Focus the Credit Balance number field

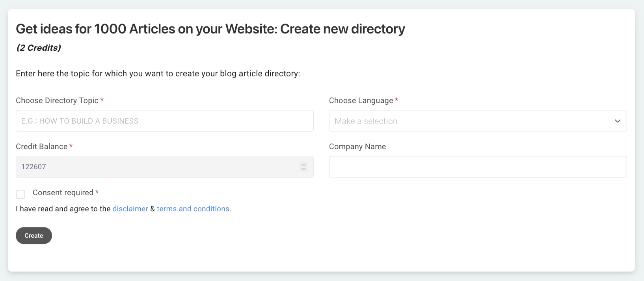[158, 167]
